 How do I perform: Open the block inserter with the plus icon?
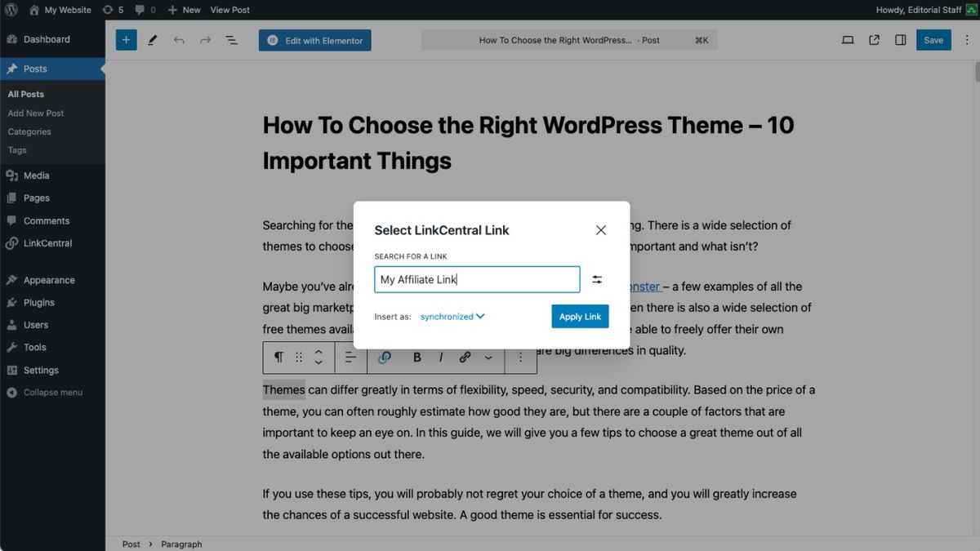126,39
